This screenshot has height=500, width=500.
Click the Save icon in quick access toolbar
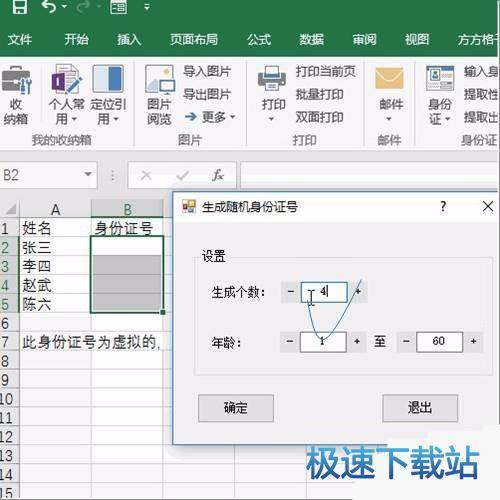coord(20,6)
